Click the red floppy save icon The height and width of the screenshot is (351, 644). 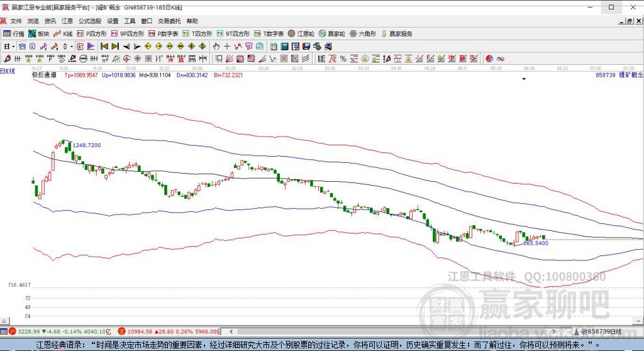pos(306,47)
